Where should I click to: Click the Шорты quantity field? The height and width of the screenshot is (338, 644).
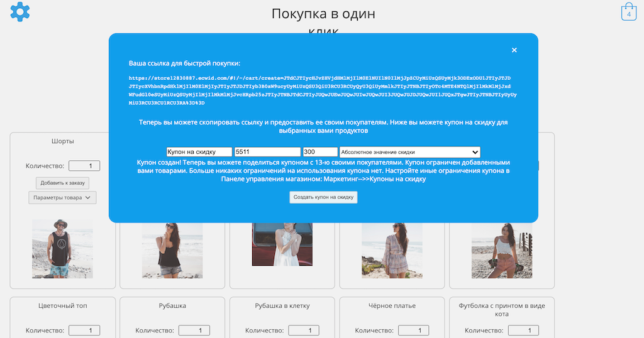[x=84, y=166]
